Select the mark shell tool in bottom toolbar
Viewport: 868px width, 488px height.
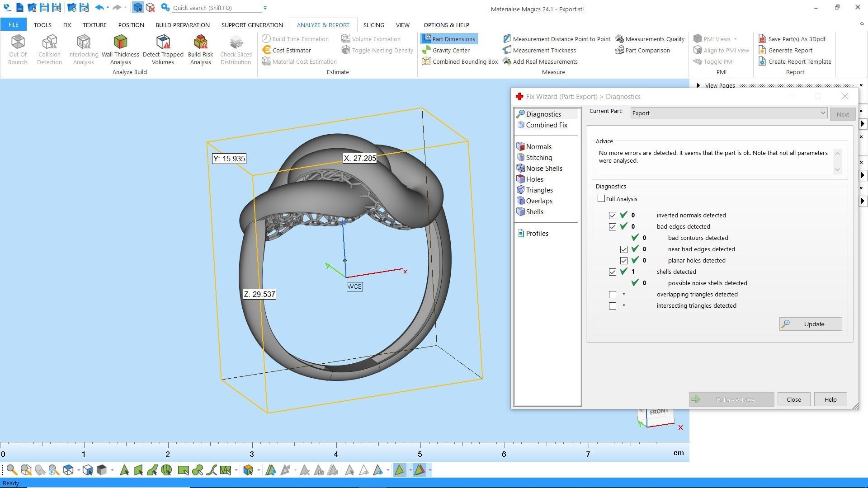166,470
